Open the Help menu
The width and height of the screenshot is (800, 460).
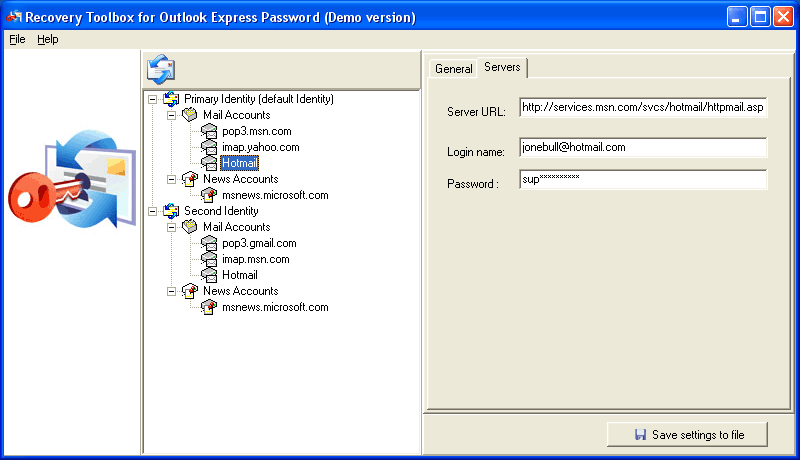(x=47, y=39)
